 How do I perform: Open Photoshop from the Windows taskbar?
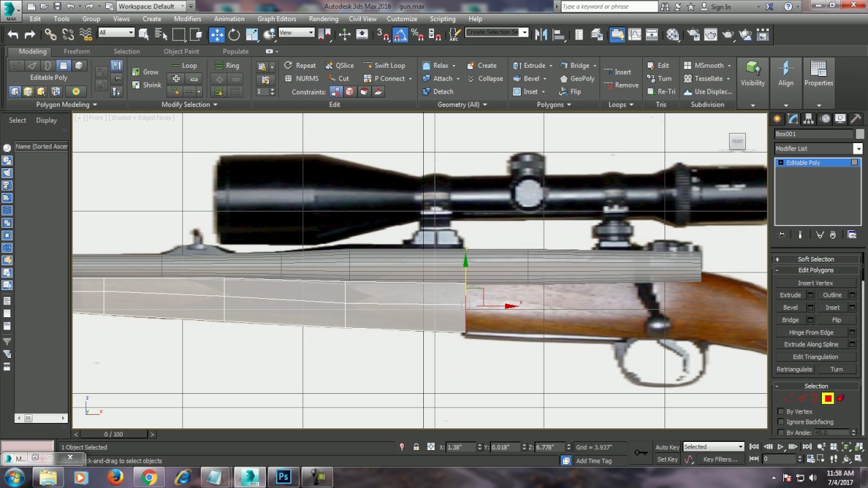(x=283, y=477)
